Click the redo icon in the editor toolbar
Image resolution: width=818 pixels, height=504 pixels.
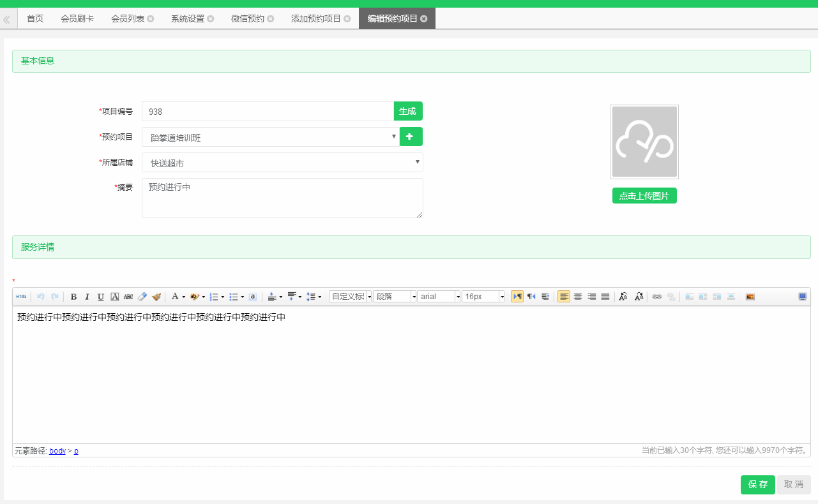click(55, 297)
